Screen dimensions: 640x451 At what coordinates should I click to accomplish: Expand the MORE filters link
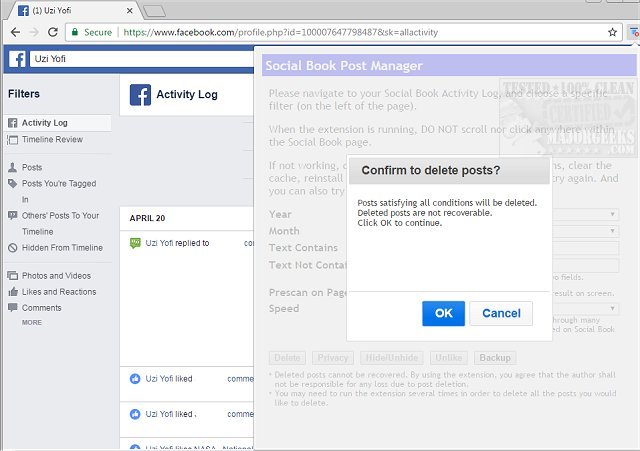(x=32, y=322)
